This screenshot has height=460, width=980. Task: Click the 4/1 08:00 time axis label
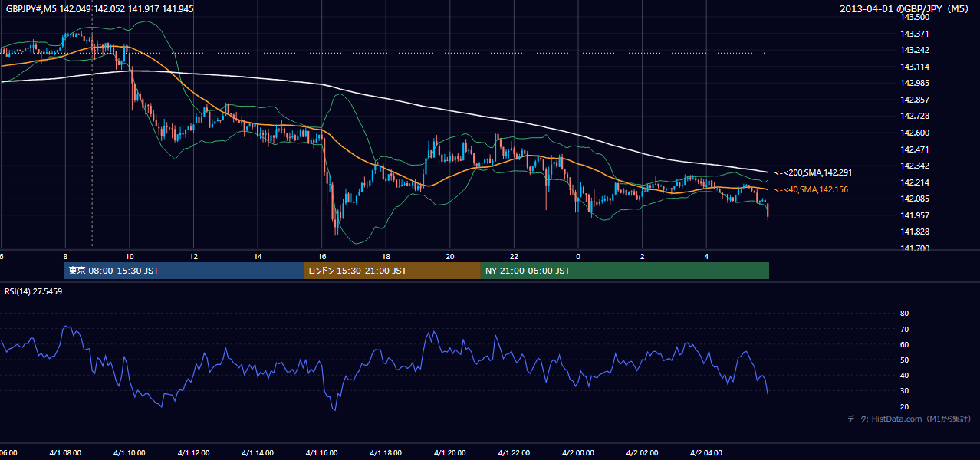pyautogui.click(x=65, y=453)
